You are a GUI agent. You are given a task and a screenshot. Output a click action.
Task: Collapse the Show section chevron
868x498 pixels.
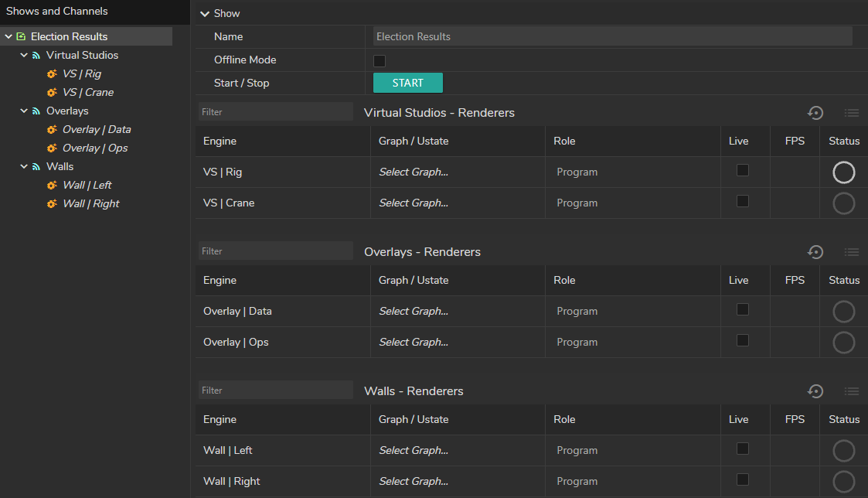[204, 14]
